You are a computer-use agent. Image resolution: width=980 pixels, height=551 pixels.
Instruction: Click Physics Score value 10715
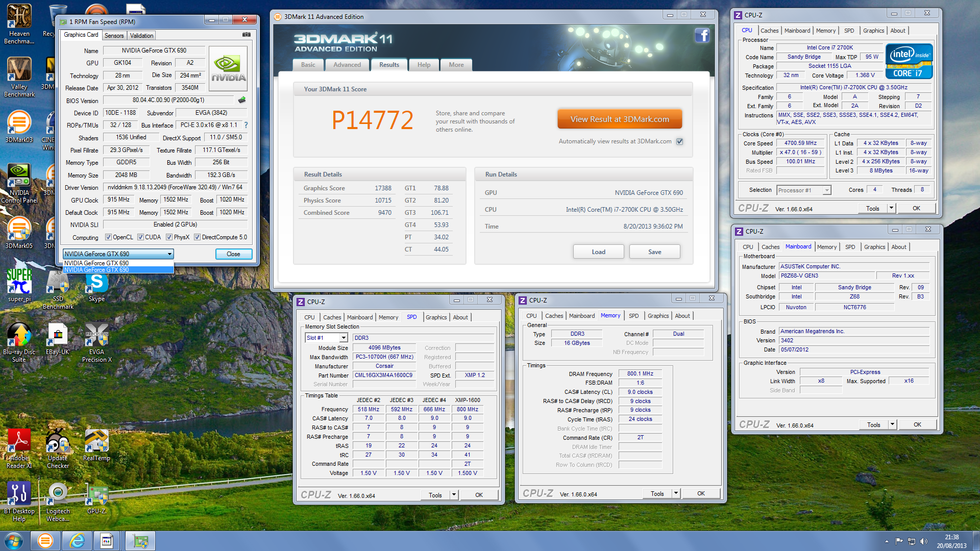[x=383, y=201]
